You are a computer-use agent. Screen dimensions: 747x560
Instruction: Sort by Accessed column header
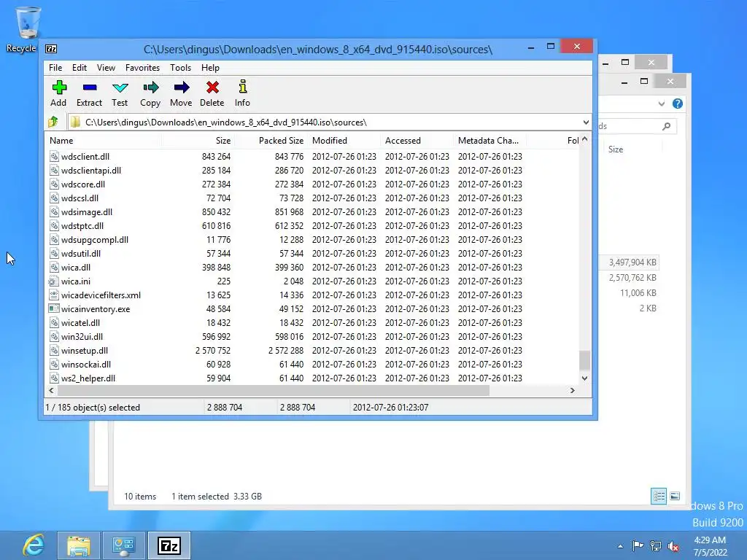417,141
